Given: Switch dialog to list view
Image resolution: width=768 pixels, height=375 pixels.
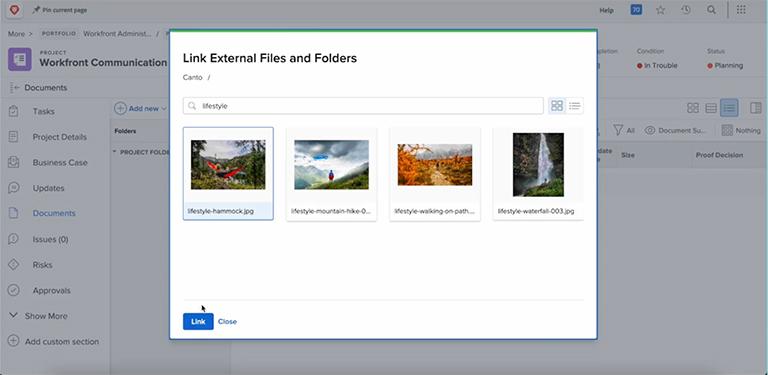Looking at the screenshot, I should (x=575, y=106).
